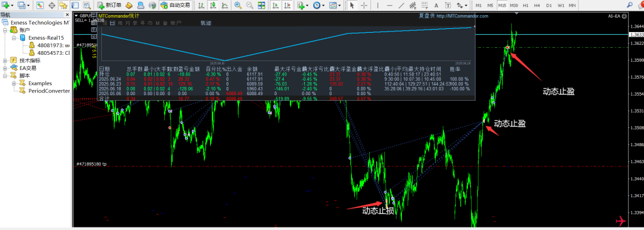Toggle the Navigator panel star-folder icon
The width and height of the screenshot is (644, 230).
point(64,5)
